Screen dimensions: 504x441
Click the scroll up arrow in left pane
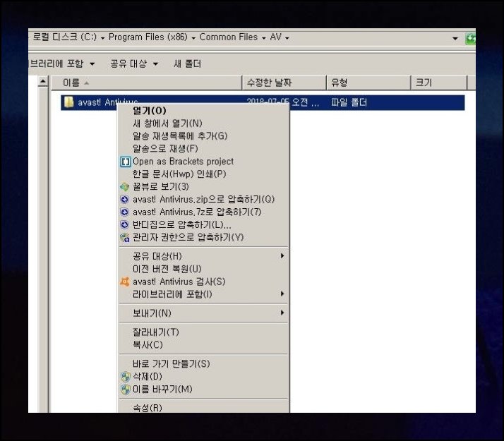click(43, 82)
